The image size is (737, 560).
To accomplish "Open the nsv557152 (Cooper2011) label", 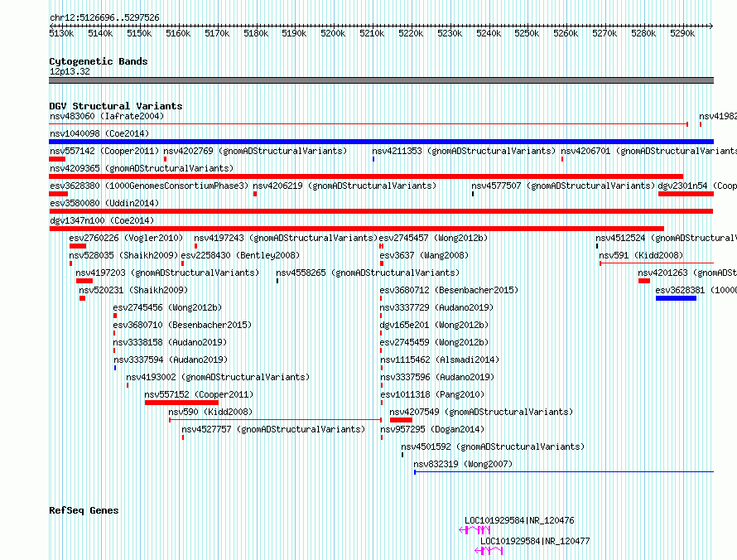I will click(x=199, y=394).
